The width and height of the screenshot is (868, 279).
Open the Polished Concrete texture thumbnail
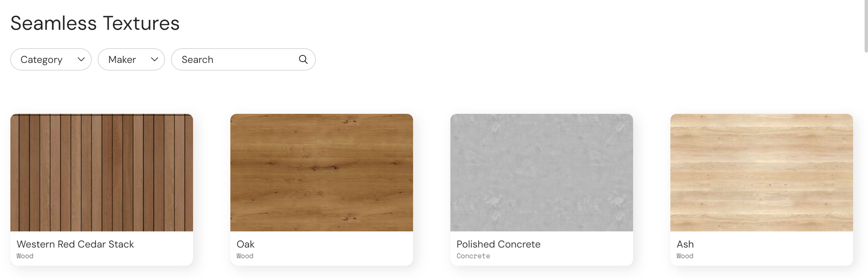542,173
